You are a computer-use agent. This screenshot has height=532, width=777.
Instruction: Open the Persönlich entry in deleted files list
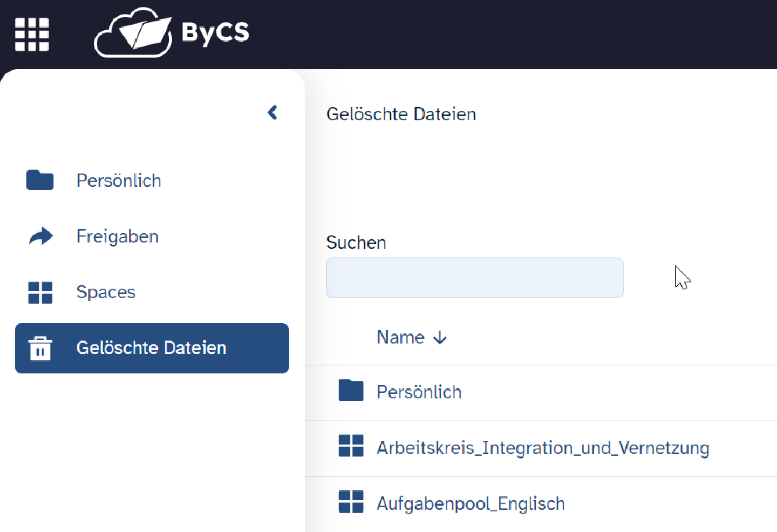tap(419, 391)
